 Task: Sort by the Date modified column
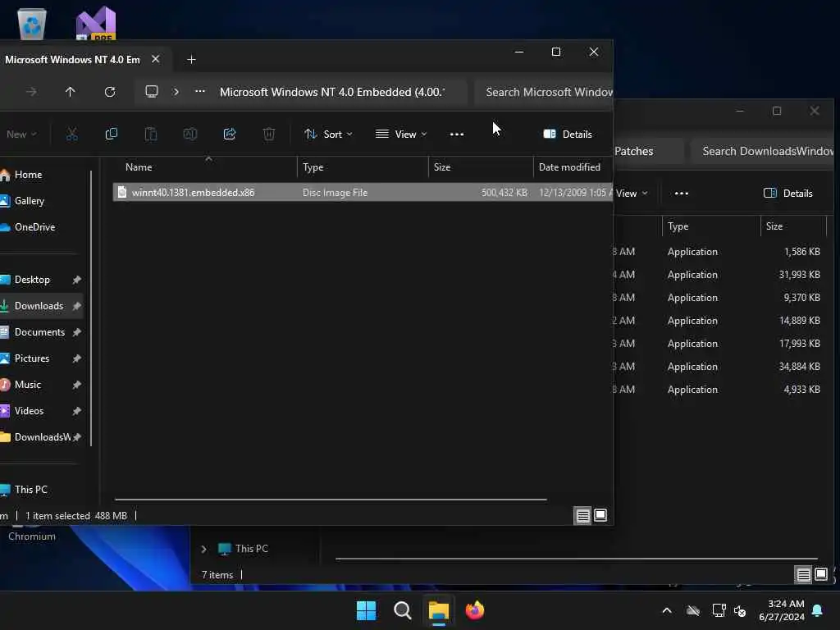[573, 167]
